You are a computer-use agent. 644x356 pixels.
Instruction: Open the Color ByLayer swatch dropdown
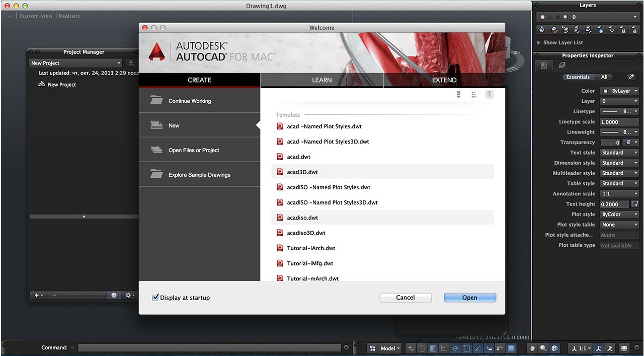pos(619,91)
